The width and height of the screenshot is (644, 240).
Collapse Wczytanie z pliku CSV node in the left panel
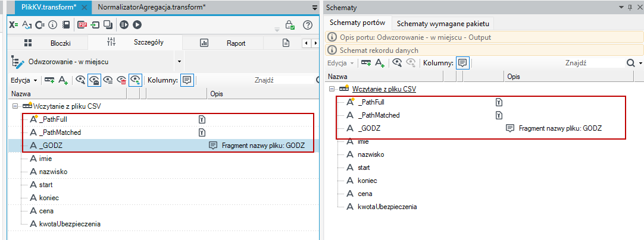pyautogui.click(x=15, y=106)
